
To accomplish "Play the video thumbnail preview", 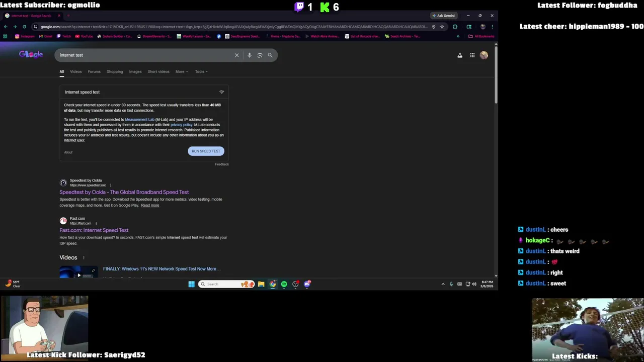I will coord(78,271).
